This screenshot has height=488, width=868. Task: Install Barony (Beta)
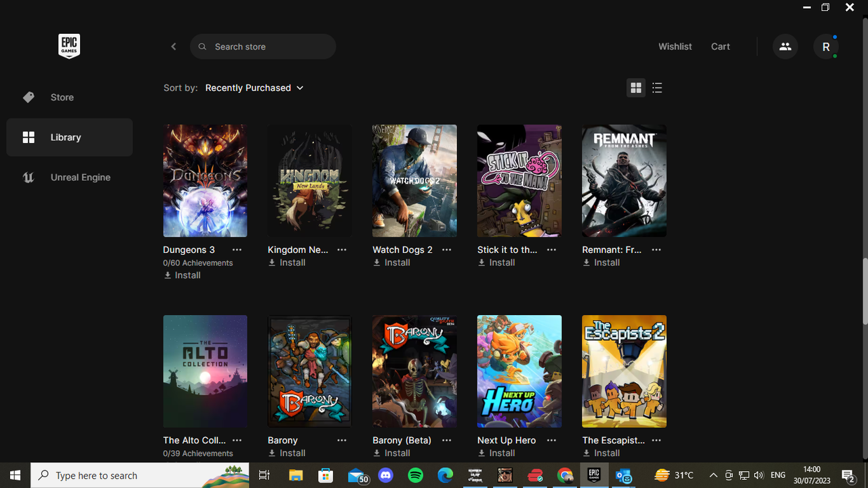tap(392, 453)
